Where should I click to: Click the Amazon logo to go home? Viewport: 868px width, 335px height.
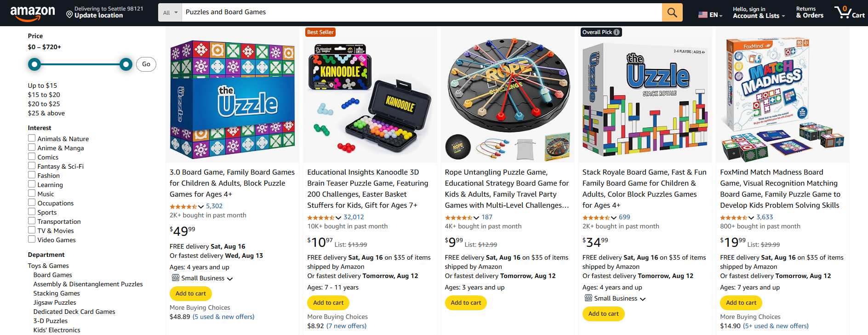tap(32, 12)
